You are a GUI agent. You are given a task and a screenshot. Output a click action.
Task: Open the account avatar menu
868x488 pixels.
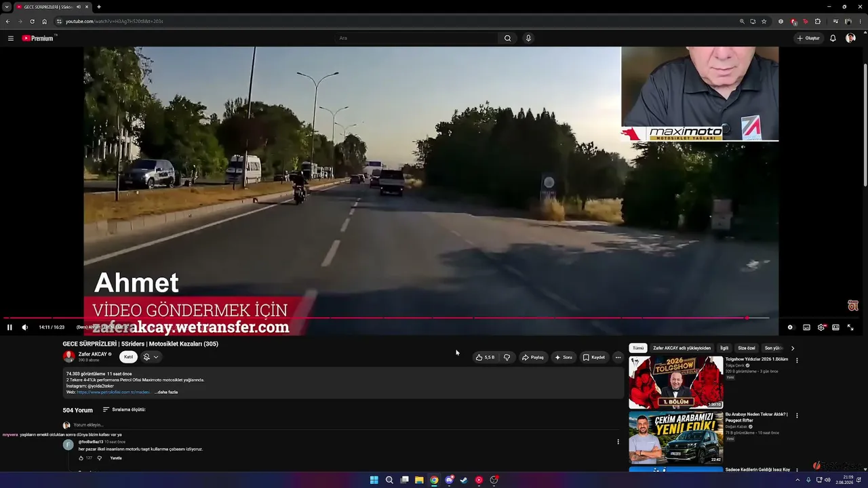850,38
